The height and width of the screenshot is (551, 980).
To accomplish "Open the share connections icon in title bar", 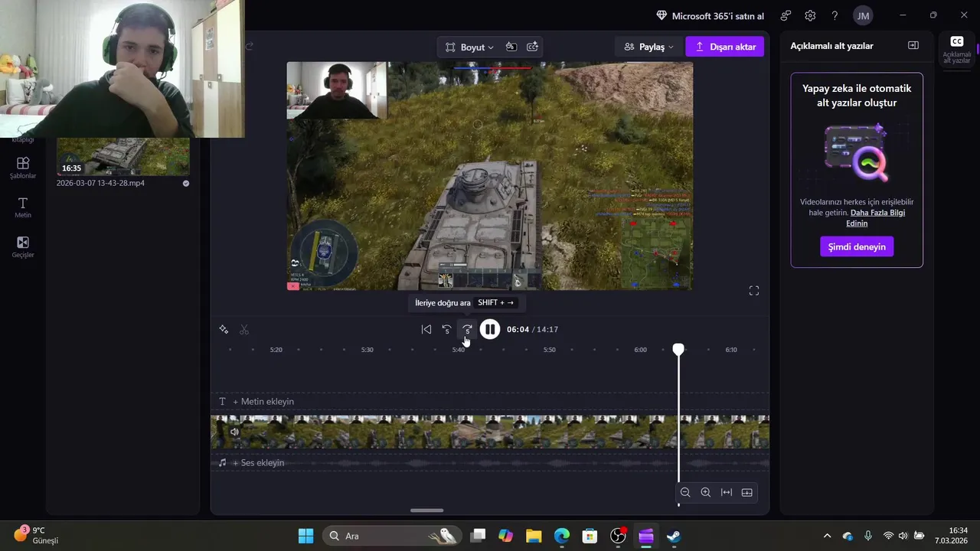I will pyautogui.click(x=786, y=15).
